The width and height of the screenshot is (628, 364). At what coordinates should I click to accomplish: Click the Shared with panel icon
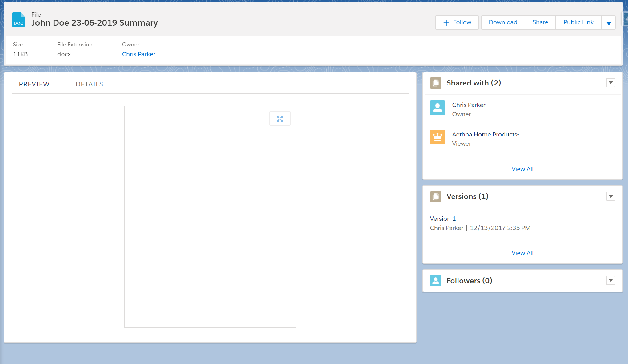(435, 83)
